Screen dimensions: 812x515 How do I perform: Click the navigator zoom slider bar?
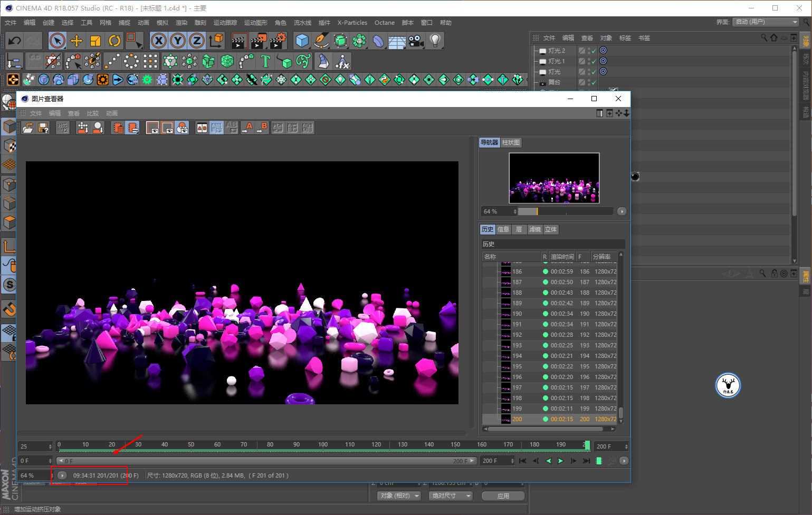565,211
